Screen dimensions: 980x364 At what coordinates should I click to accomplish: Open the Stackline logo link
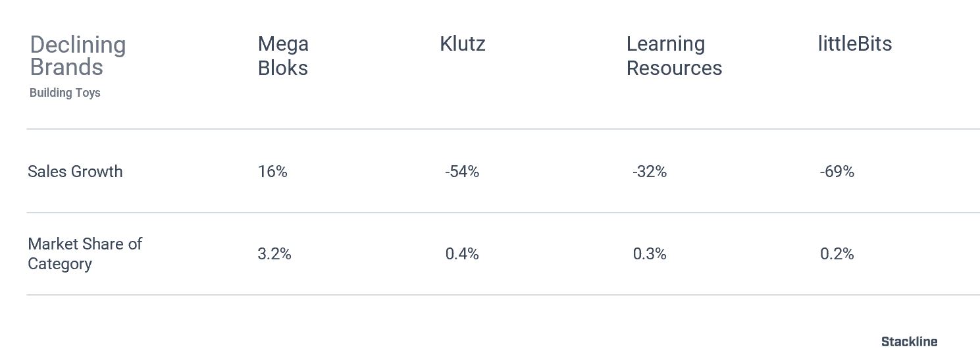(910, 342)
